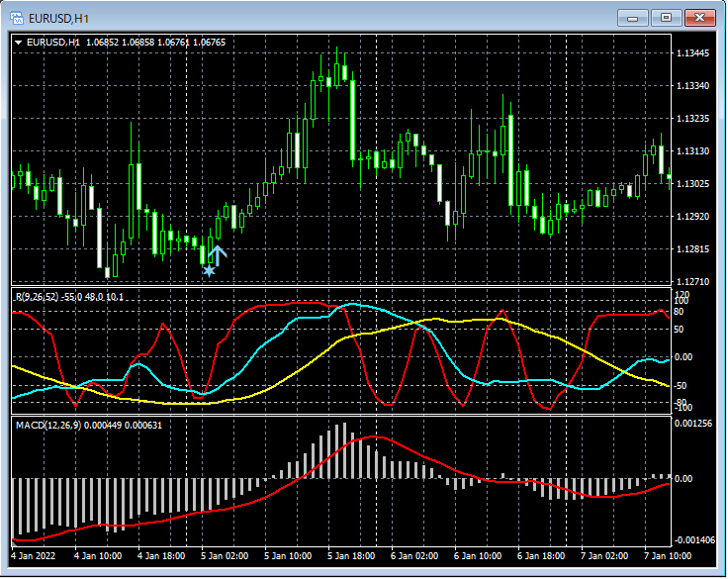The image size is (728, 579).
Task: Click the MACD(12,26,9) indicator label
Action: (x=49, y=426)
